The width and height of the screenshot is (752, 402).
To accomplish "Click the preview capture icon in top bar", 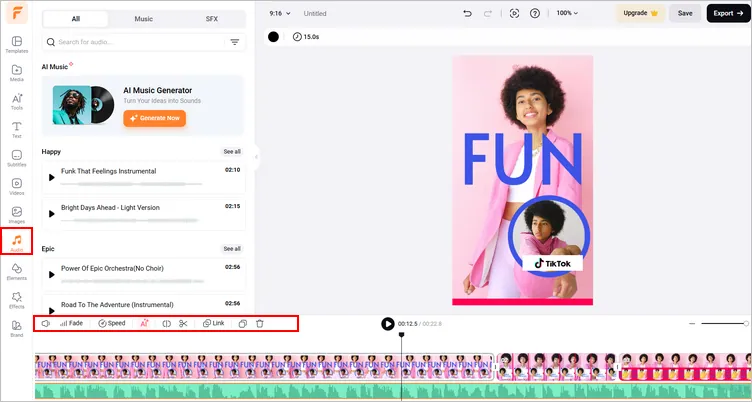I will coord(514,13).
